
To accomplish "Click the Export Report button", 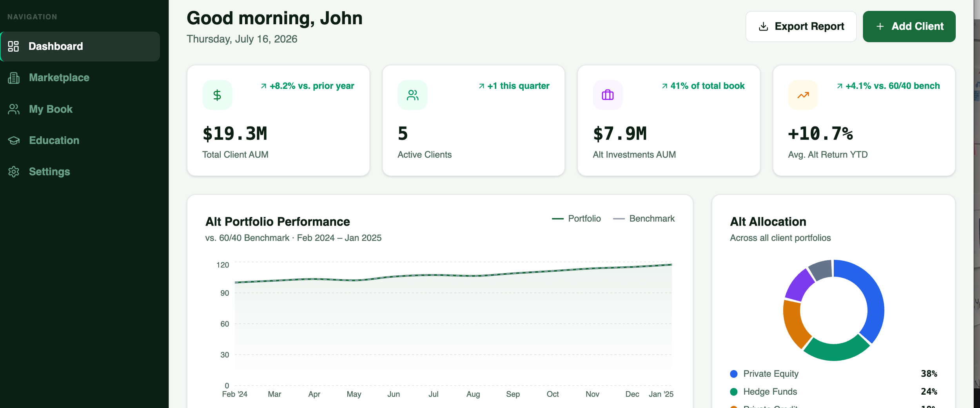I will tap(801, 27).
